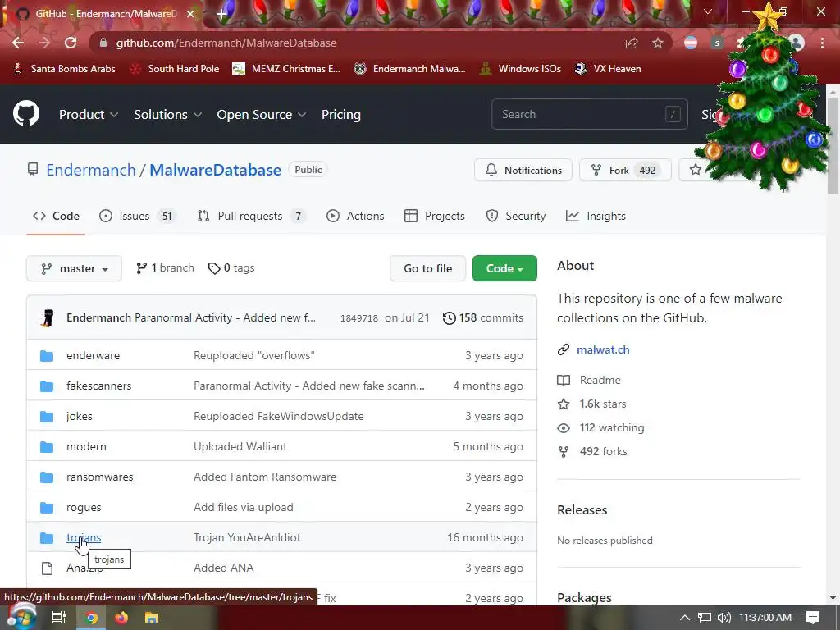The image size is (840, 630).
Task: Open the trojans folder link
Action: [84, 537]
